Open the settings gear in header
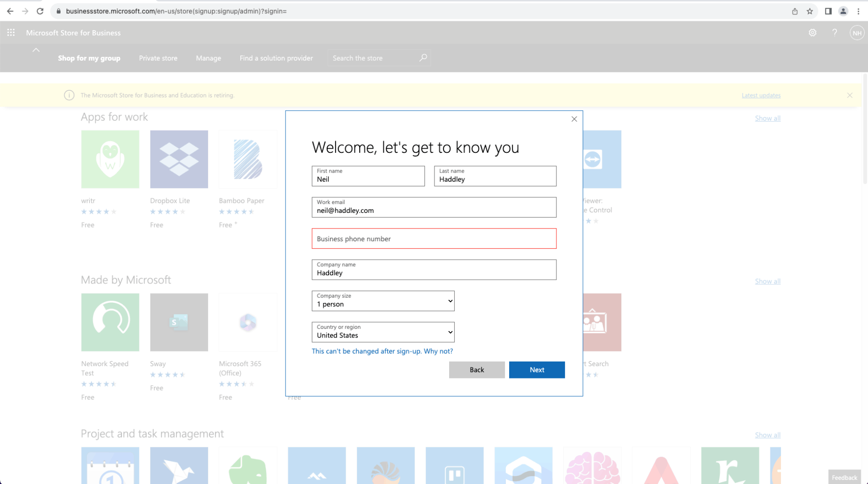The width and height of the screenshot is (868, 484). click(x=812, y=33)
